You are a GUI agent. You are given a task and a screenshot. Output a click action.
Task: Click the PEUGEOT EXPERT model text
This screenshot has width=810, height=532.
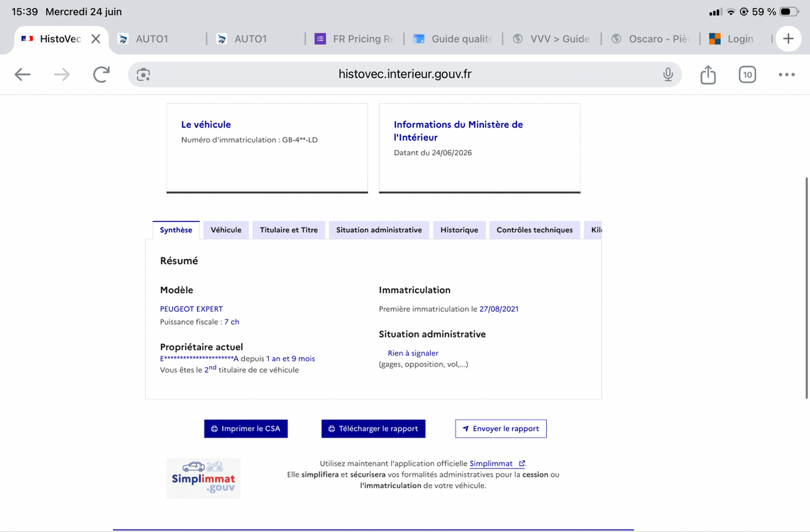tap(191, 309)
